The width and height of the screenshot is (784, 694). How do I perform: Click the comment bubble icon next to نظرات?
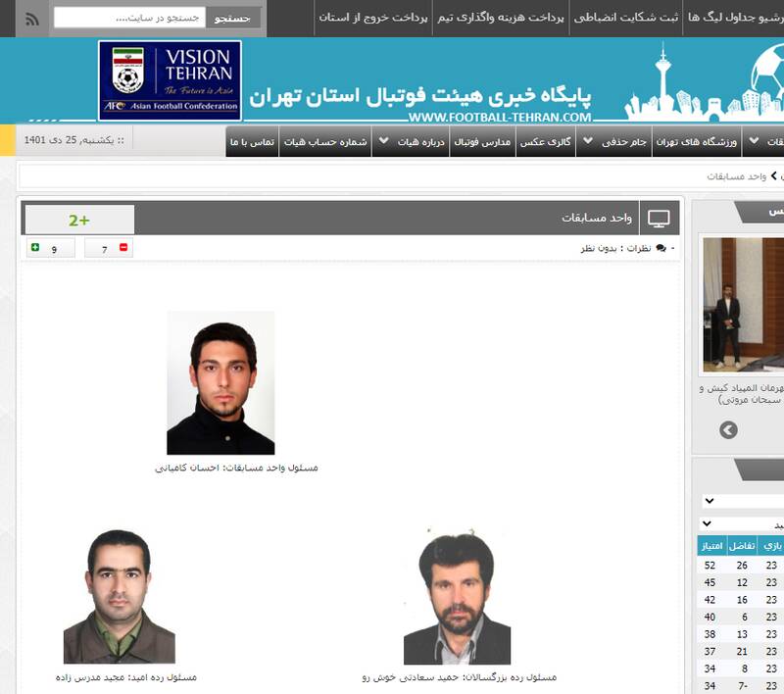click(x=662, y=246)
